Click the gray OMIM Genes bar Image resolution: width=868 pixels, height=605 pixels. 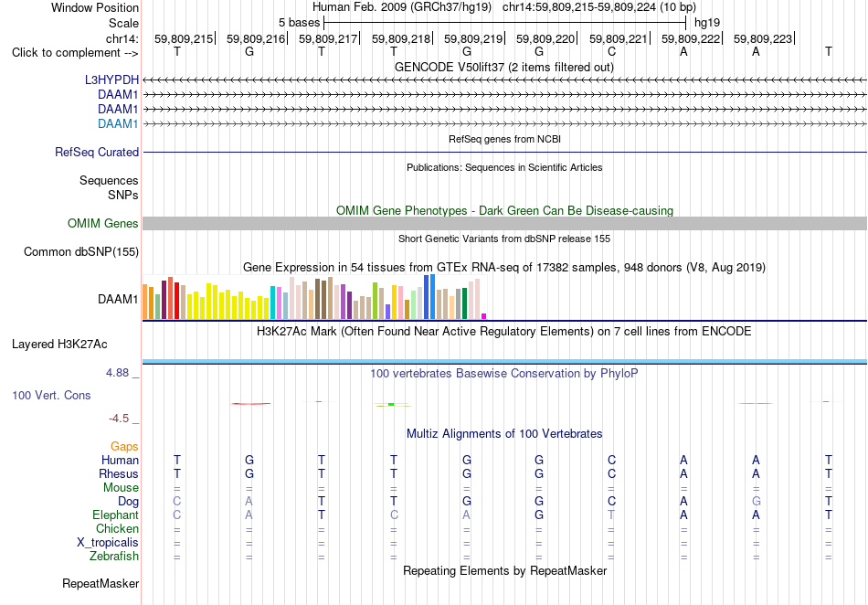click(x=505, y=224)
